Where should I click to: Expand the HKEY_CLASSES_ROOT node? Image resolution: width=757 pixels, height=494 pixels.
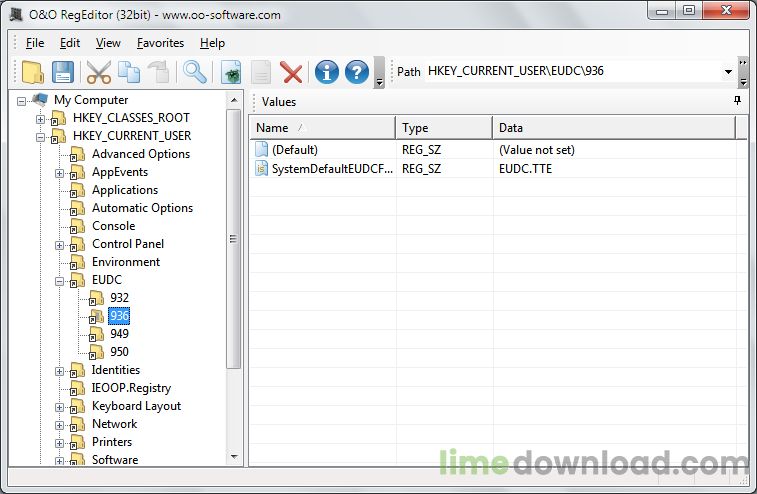pos(41,119)
